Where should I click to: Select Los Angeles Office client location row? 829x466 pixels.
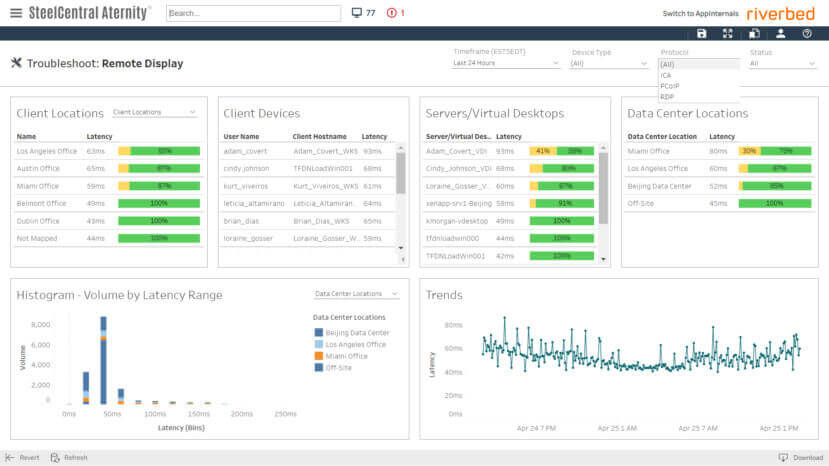108,151
